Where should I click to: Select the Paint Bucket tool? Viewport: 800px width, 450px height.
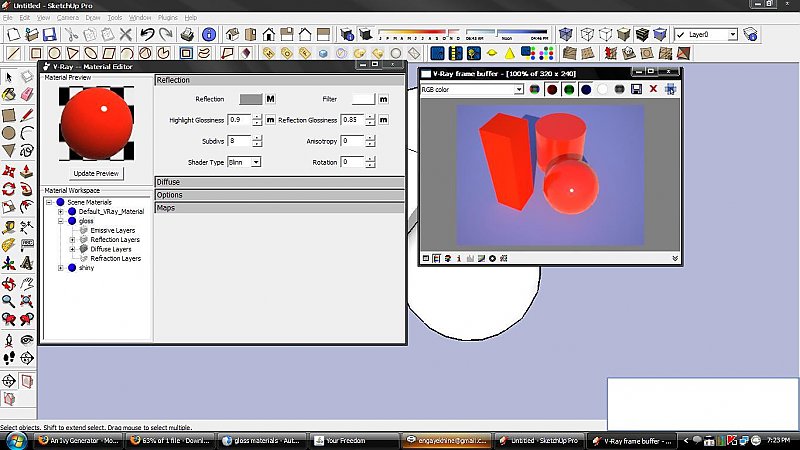click(9, 95)
